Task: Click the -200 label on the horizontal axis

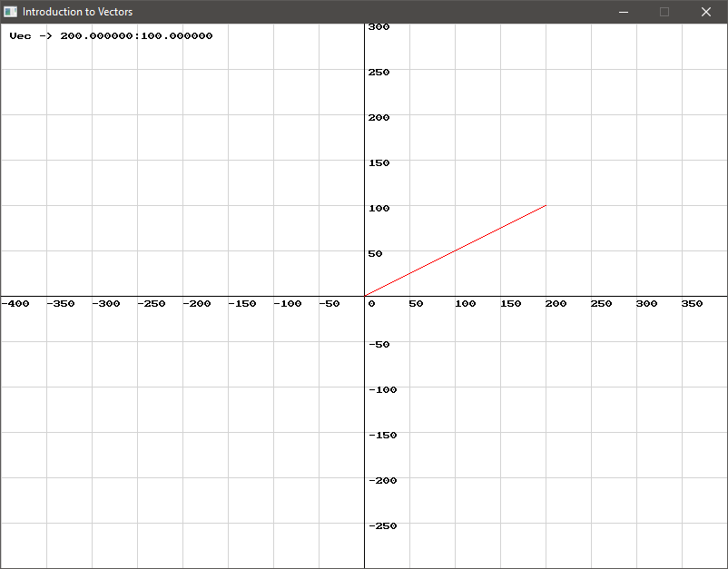Action: (197, 304)
